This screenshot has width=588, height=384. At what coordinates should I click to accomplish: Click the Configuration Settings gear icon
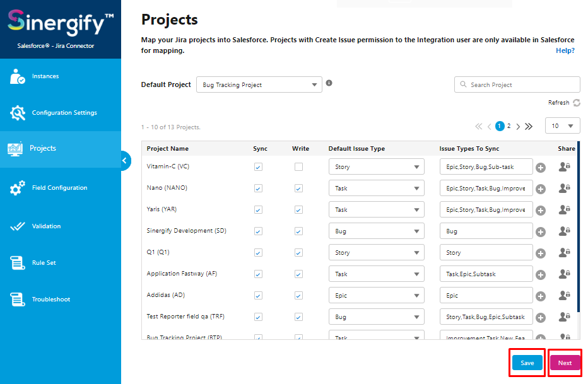coord(17,113)
